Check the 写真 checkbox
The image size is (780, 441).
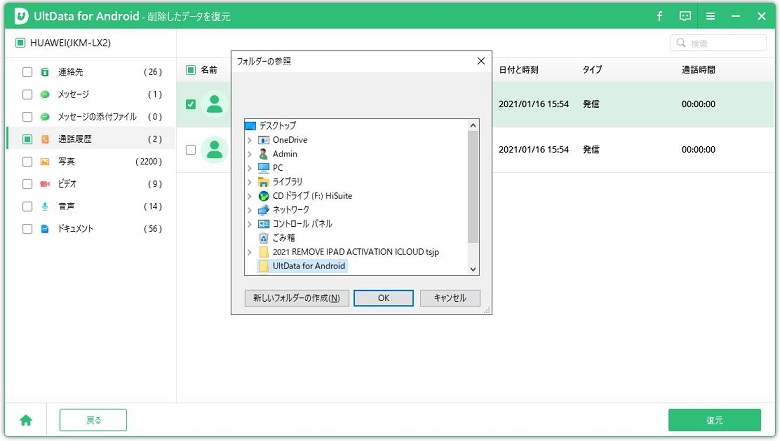27,162
